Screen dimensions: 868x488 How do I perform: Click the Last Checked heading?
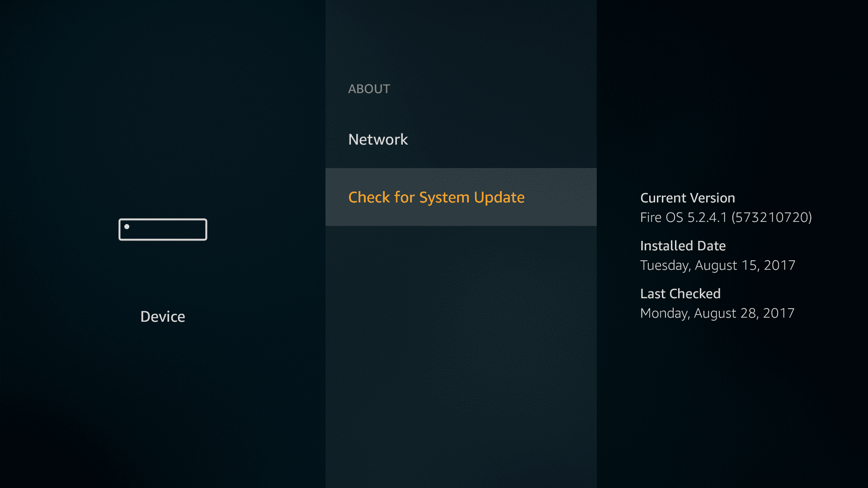pyautogui.click(x=680, y=294)
